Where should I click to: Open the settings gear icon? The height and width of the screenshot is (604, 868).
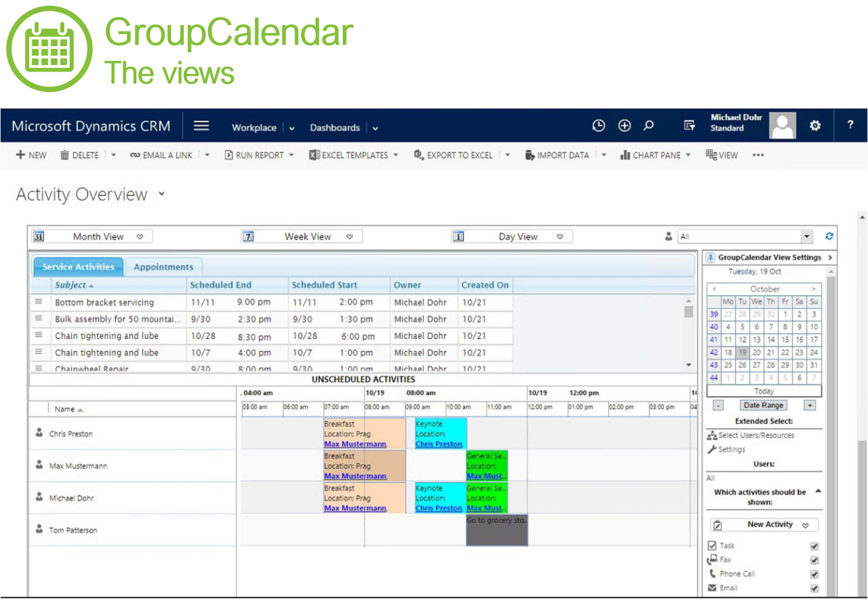coord(815,125)
